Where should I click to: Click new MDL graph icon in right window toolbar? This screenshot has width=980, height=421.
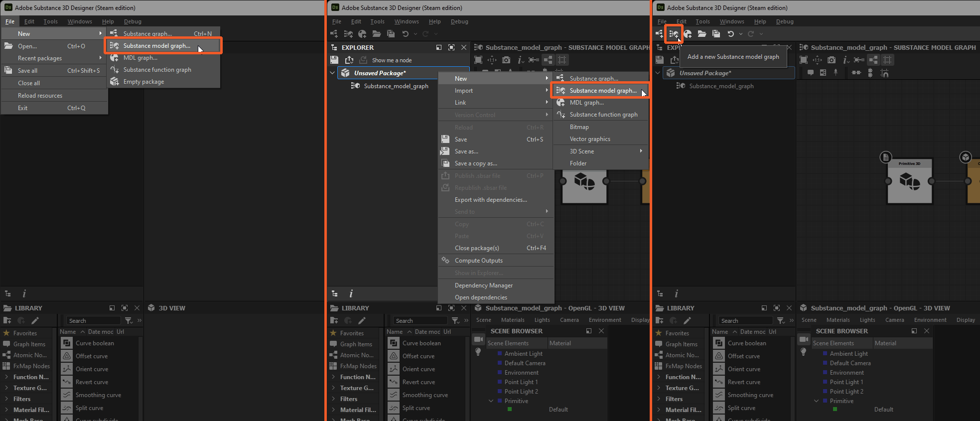[688, 34]
